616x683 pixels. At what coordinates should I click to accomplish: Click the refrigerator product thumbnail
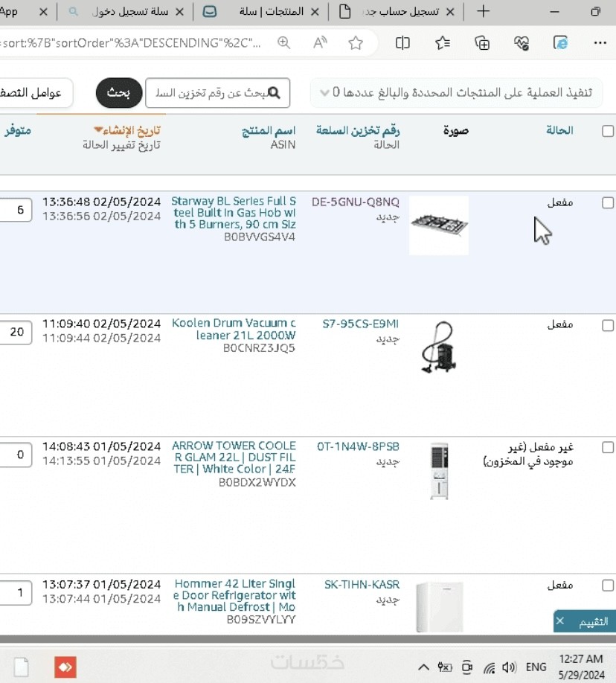pyautogui.click(x=439, y=606)
